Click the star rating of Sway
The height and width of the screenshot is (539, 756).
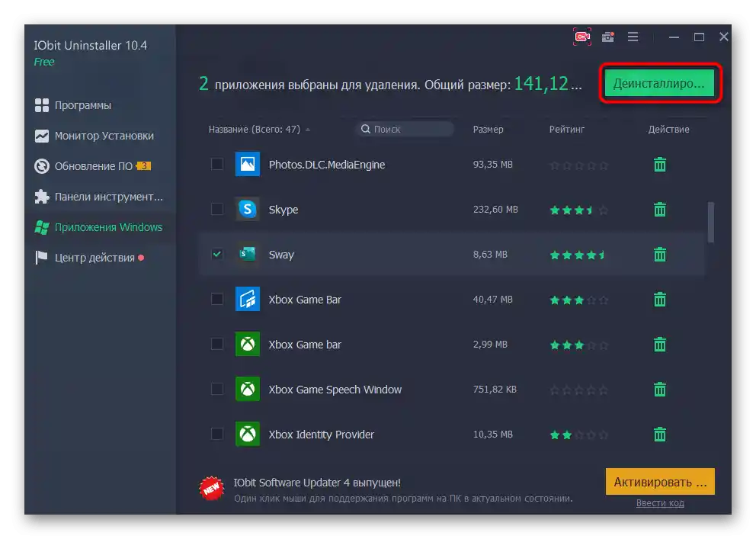578,255
